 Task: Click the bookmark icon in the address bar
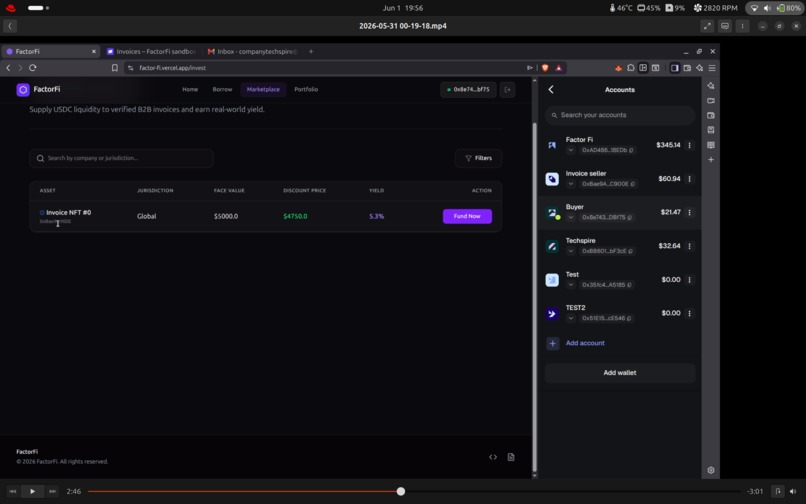(x=115, y=68)
